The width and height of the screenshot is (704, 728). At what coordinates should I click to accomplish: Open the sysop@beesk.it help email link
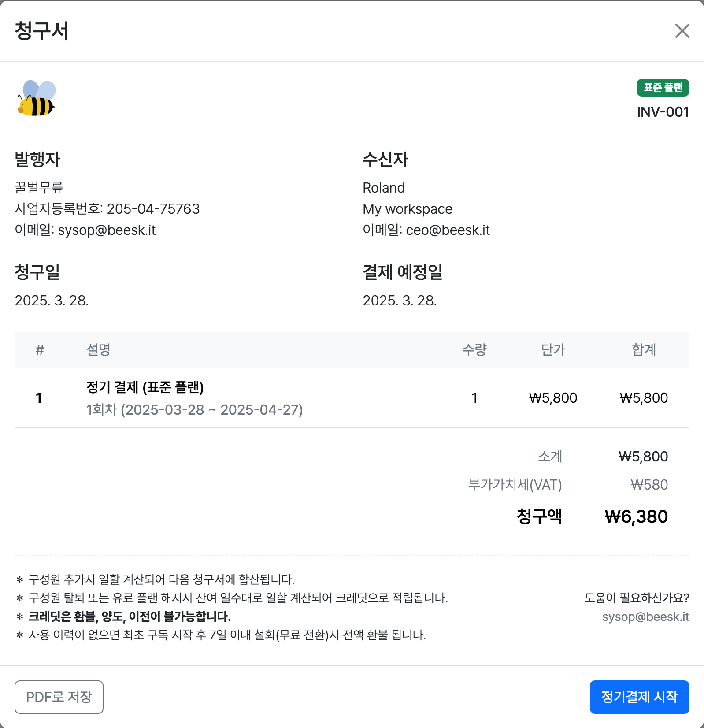coord(645,617)
